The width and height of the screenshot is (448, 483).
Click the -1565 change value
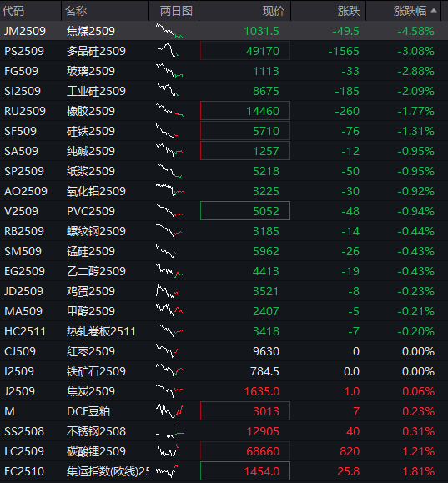pyautogui.click(x=344, y=51)
